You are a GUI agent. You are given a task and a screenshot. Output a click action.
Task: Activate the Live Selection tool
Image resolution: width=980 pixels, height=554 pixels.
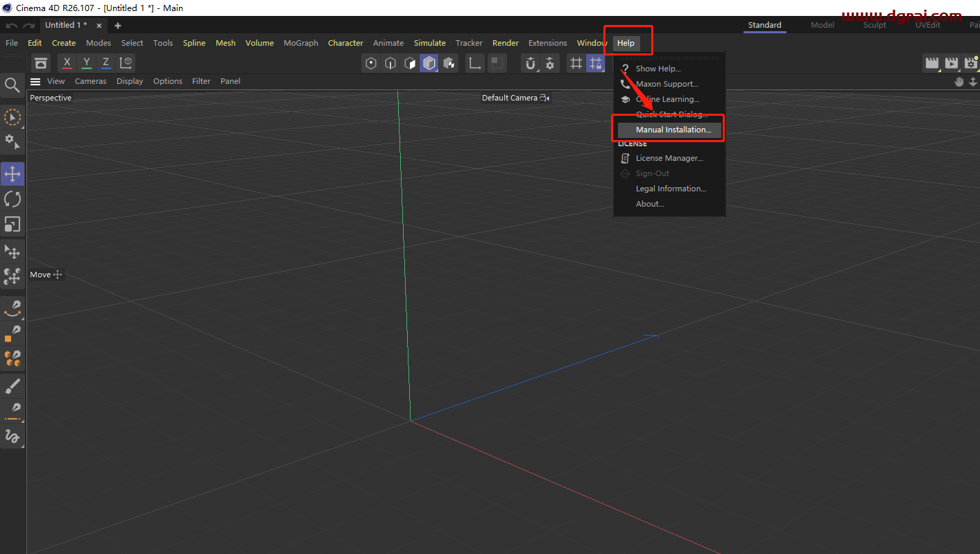click(12, 117)
